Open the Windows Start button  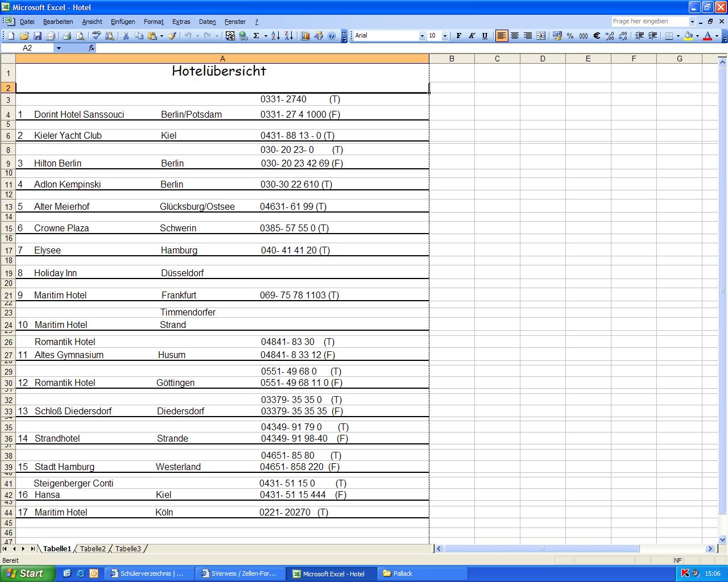[x=27, y=573]
